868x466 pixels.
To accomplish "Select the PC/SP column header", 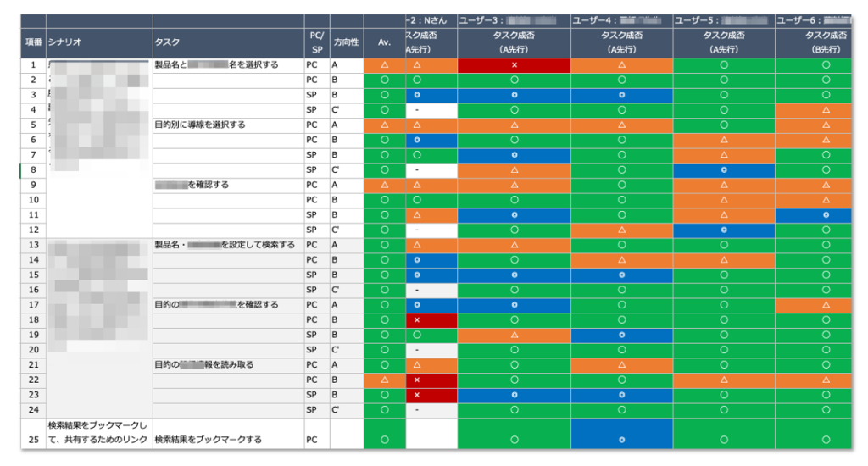I will pyautogui.click(x=317, y=42).
